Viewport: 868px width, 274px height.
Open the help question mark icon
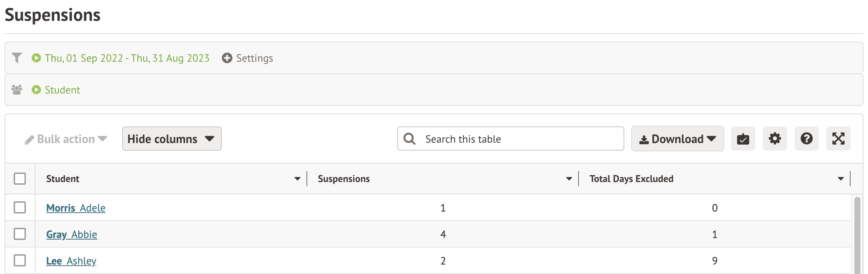point(806,139)
